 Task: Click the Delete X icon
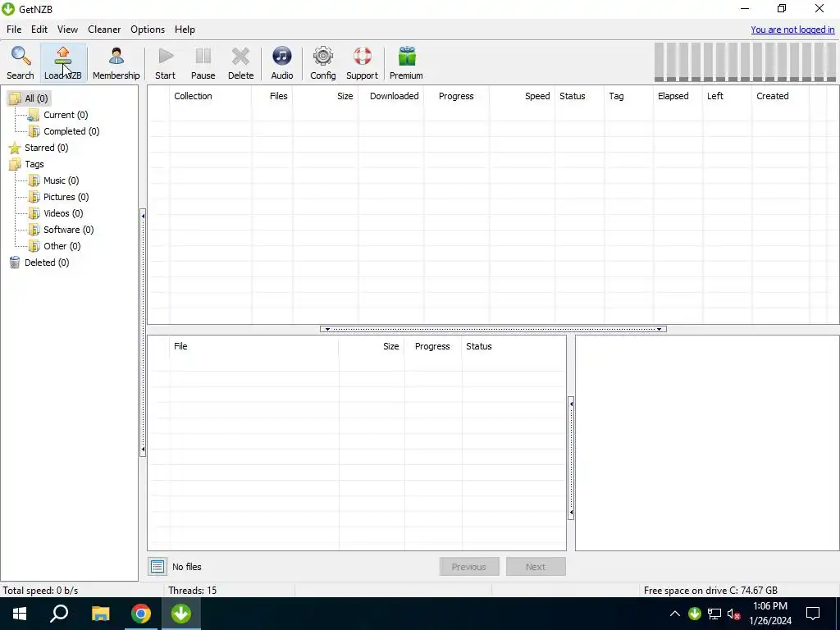(240, 63)
